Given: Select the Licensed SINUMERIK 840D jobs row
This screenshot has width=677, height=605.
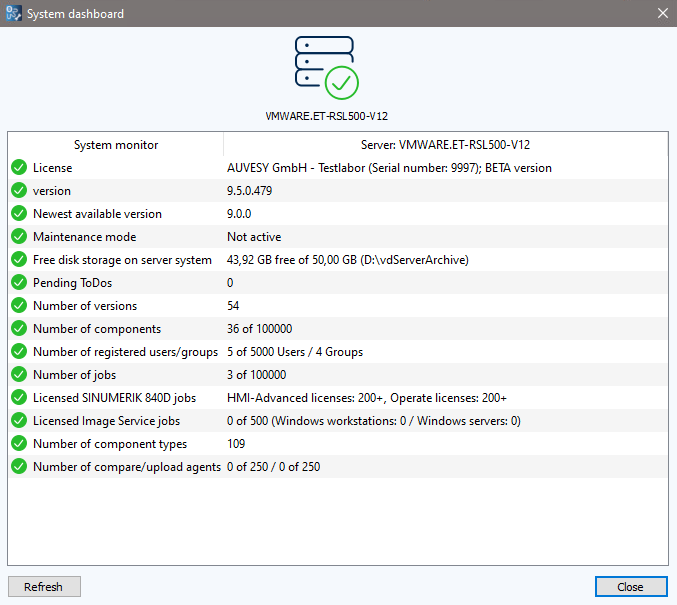Looking at the screenshot, I should coord(114,398).
